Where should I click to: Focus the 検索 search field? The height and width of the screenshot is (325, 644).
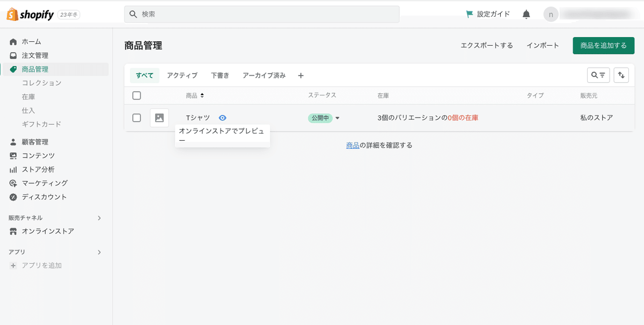(262, 14)
